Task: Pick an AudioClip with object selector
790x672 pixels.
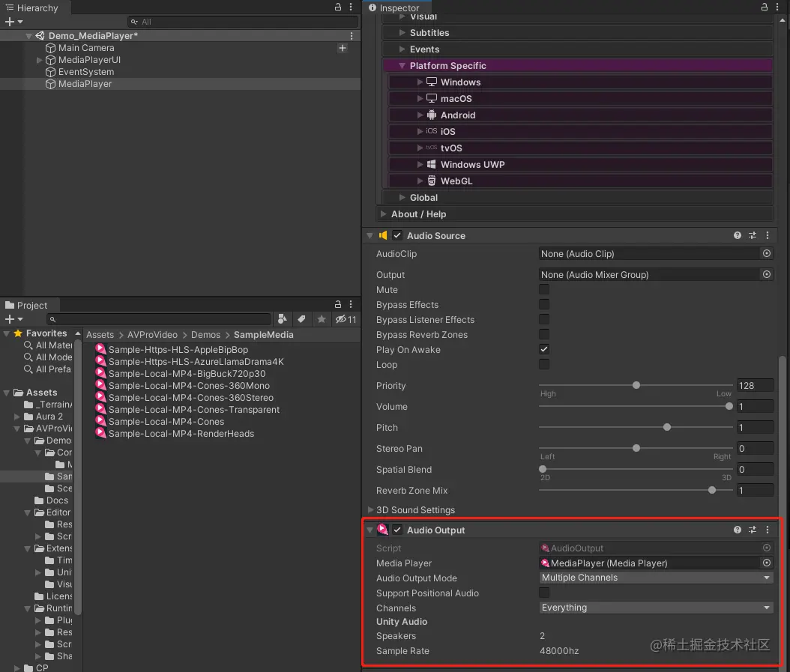Action: pos(766,253)
